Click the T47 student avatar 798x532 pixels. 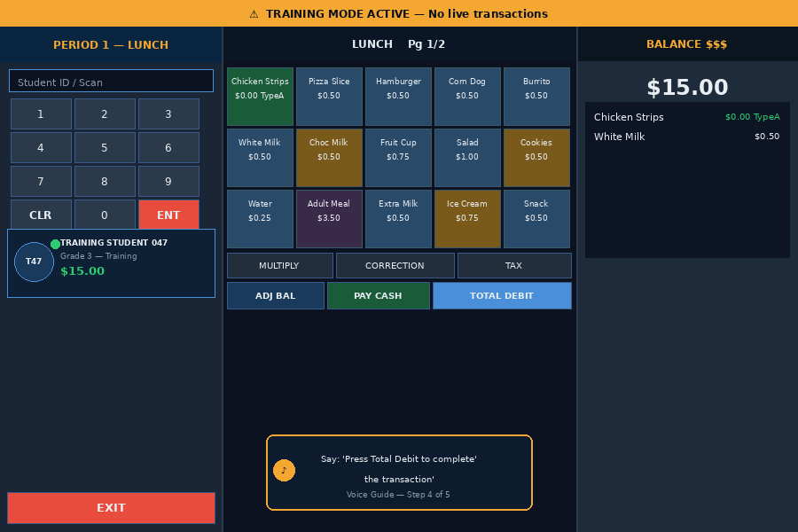(x=34, y=262)
